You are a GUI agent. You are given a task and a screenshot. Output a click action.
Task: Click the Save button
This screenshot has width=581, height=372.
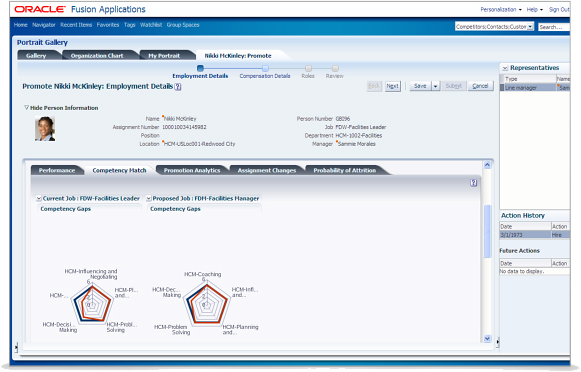(420, 86)
